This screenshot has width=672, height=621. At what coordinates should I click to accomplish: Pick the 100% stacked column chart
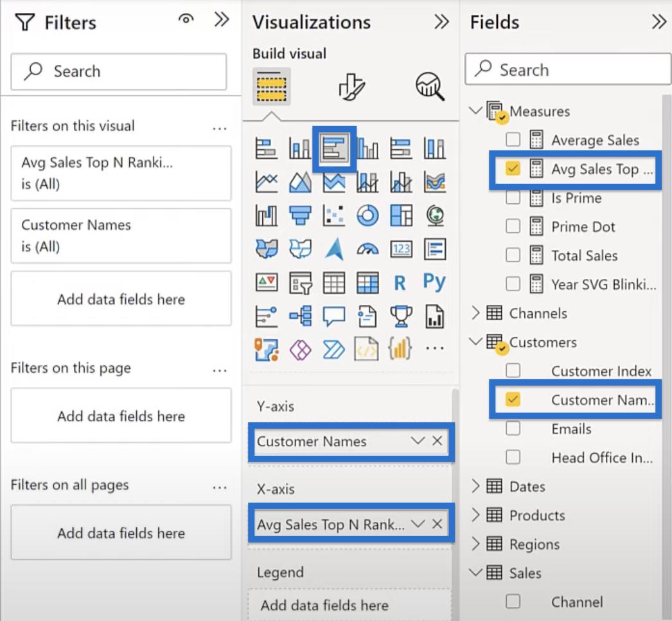[434, 148]
